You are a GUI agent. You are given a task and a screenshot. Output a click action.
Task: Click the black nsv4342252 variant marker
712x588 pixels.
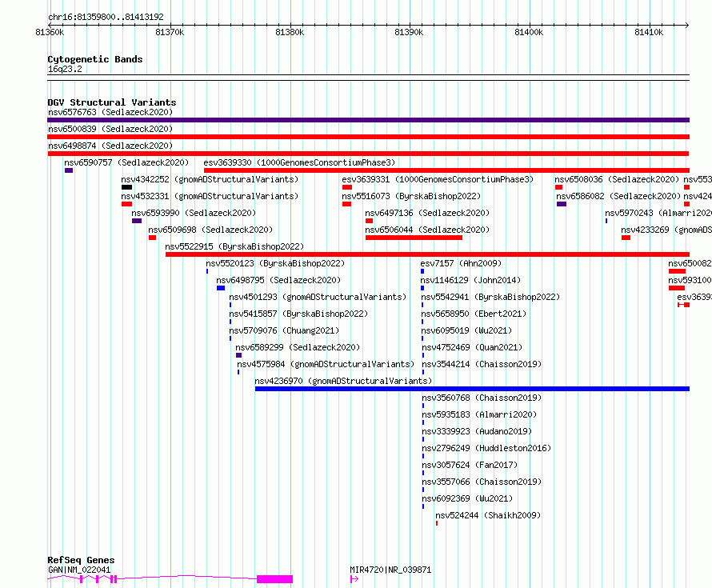click(126, 187)
